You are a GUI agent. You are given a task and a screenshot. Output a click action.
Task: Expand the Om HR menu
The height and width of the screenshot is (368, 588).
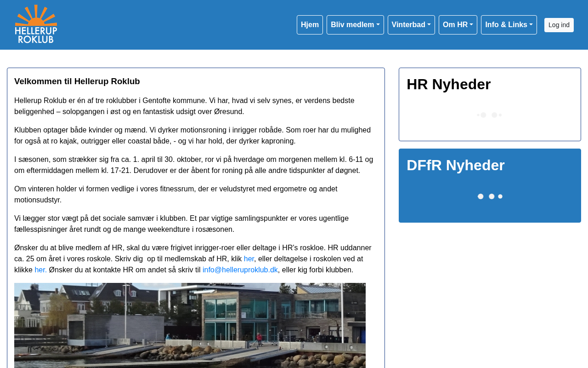tap(458, 25)
